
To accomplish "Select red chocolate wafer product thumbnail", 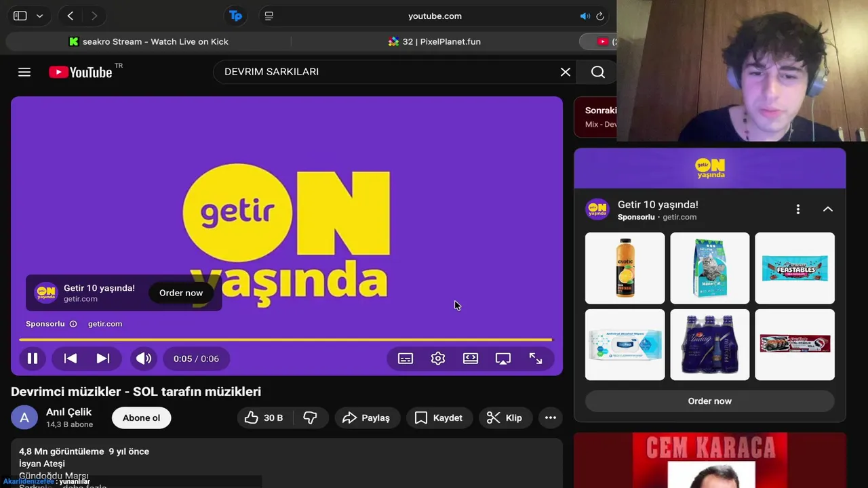I will pos(795,345).
